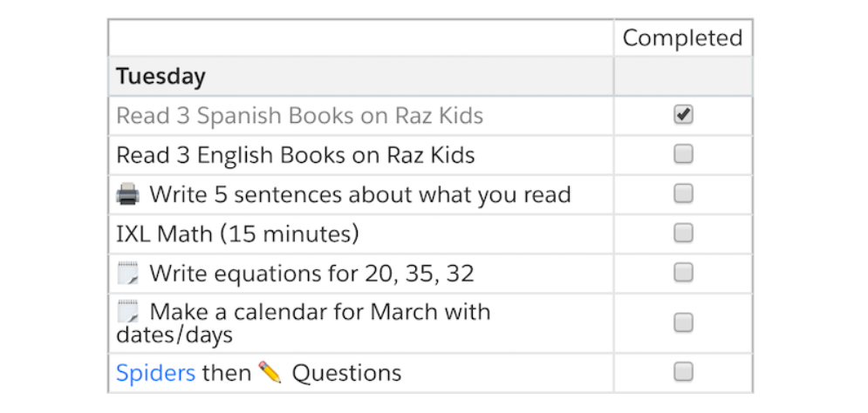The height and width of the screenshot is (413, 868).
Task: Open the Spiders link
Action: pyautogui.click(x=155, y=374)
